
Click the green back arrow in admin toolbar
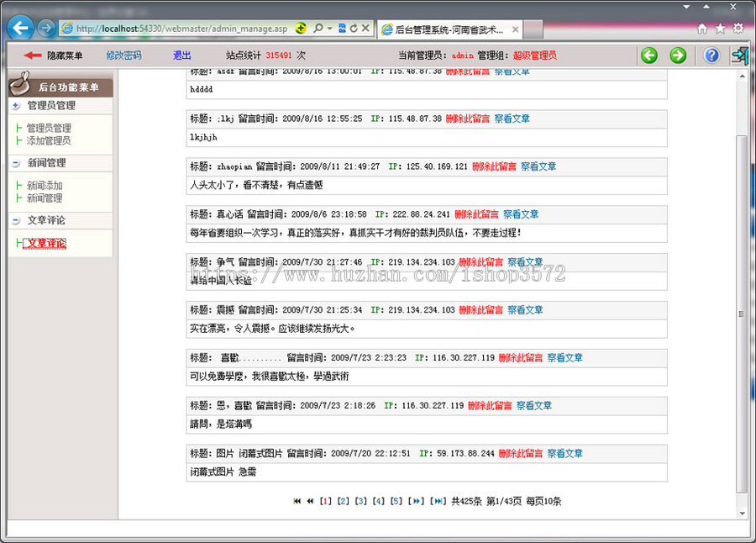coord(648,55)
